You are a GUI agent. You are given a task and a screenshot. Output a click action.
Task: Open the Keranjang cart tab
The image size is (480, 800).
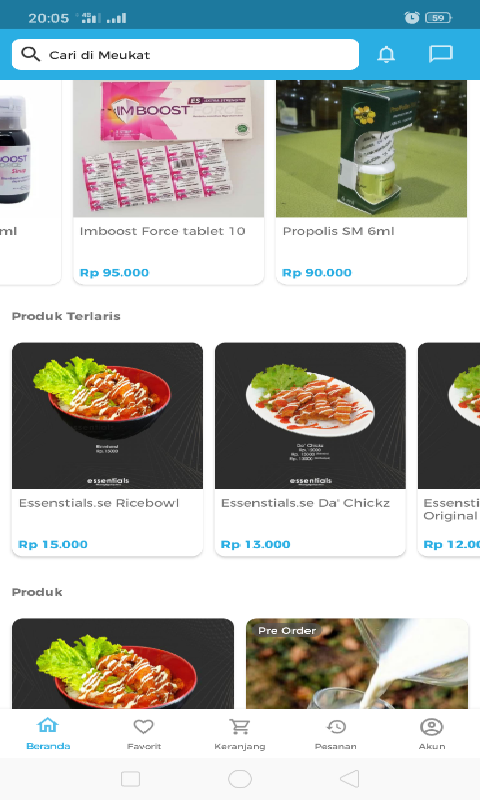click(240, 734)
